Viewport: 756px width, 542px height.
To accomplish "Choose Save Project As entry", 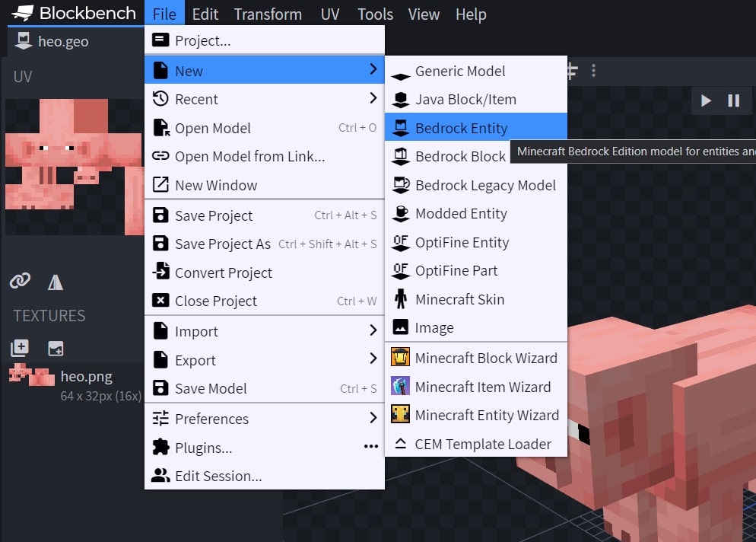I will pos(264,244).
